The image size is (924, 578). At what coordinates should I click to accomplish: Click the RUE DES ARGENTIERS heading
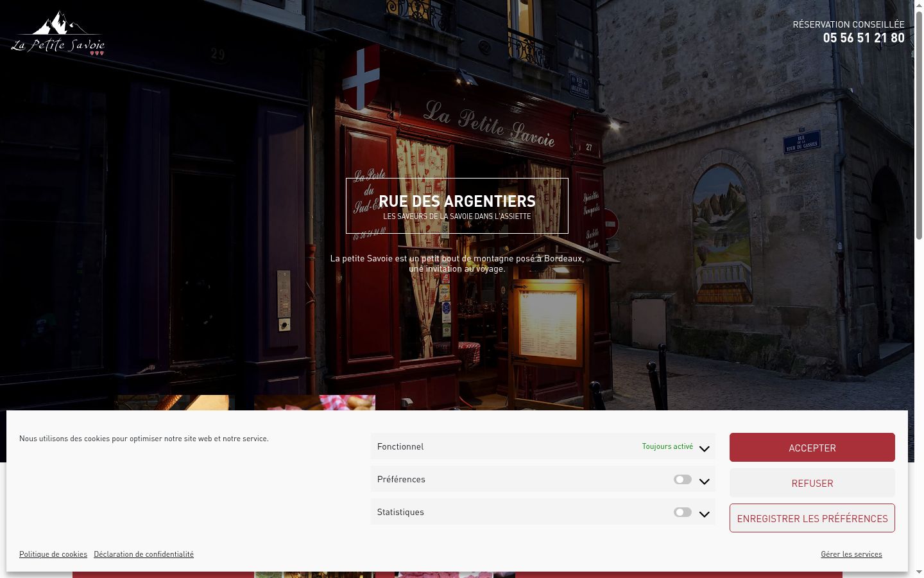pos(457,201)
